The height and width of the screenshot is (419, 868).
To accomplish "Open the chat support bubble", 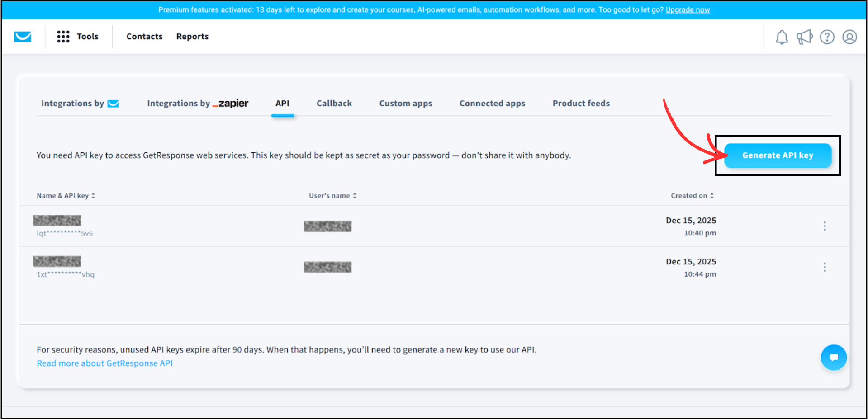I will click(834, 357).
